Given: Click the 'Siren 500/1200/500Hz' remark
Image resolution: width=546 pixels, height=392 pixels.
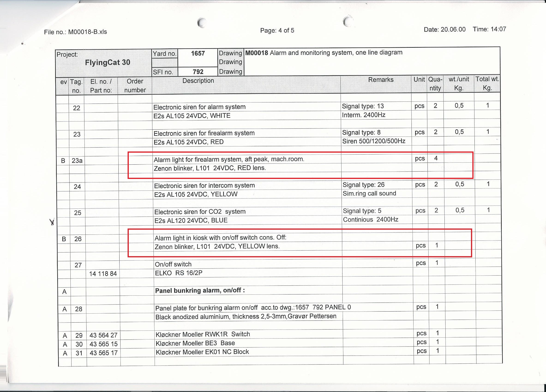Looking at the screenshot, I should pos(374,141).
